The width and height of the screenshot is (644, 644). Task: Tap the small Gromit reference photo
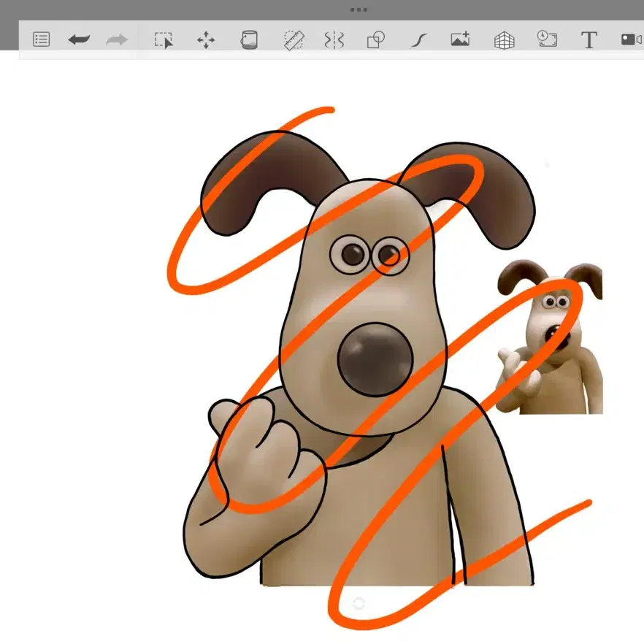(550, 337)
